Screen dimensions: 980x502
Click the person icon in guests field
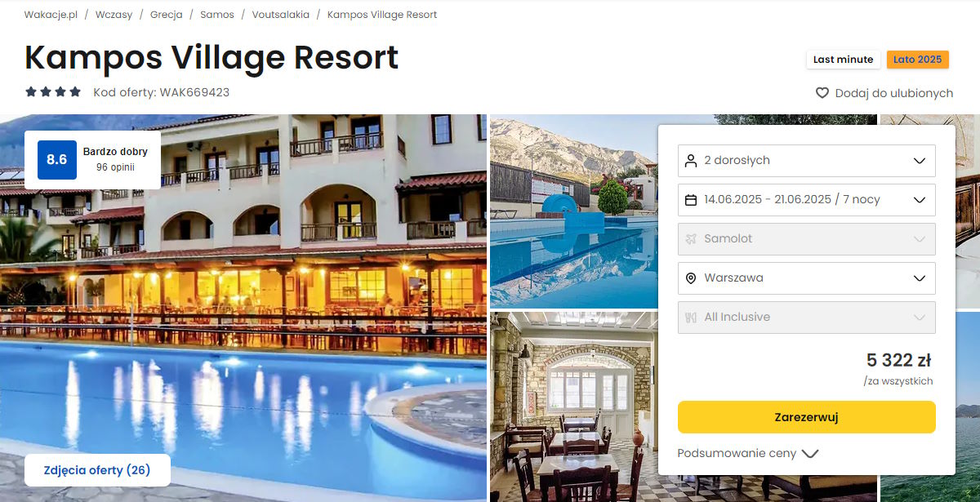[x=691, y=161]
